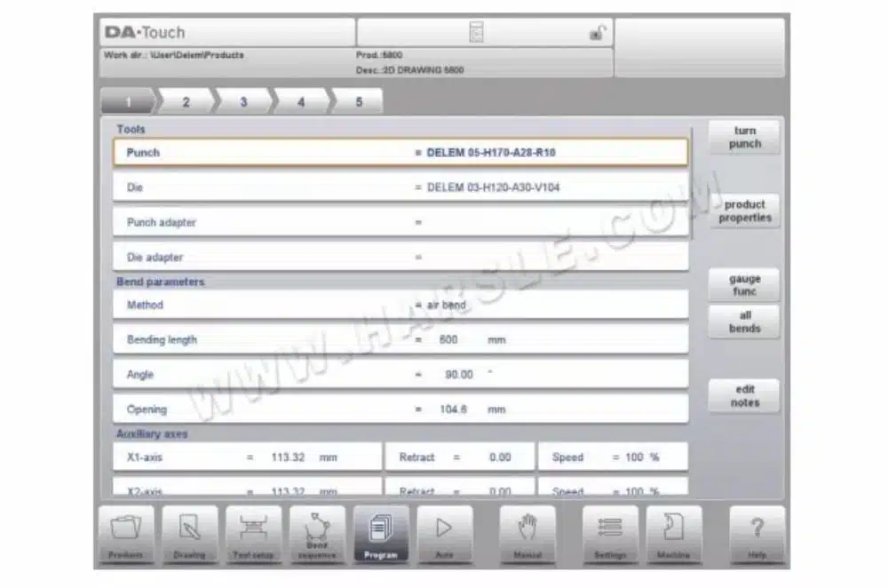Select the Bending length field
Viewport: 888px width, 588px height.
click(x=400, y=340)
